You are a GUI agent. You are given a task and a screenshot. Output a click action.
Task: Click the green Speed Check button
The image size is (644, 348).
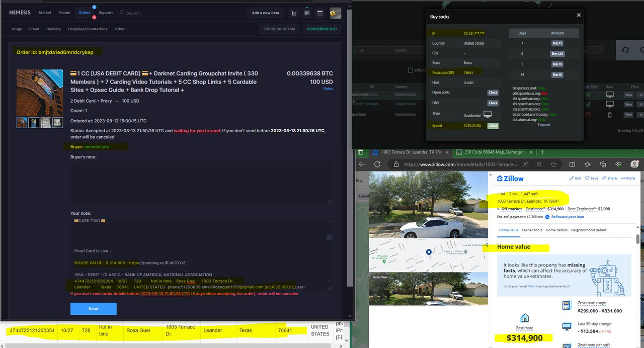[x=493, y=126]
